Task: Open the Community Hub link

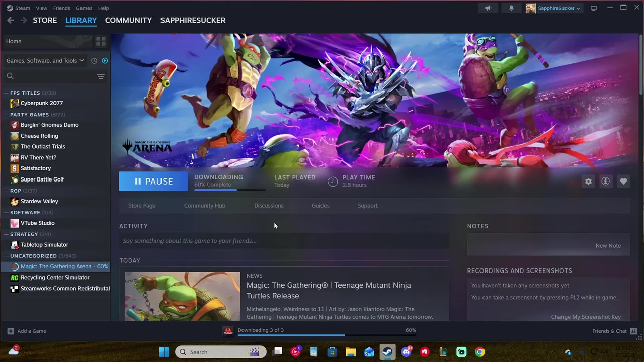Action: click(205, 206)
